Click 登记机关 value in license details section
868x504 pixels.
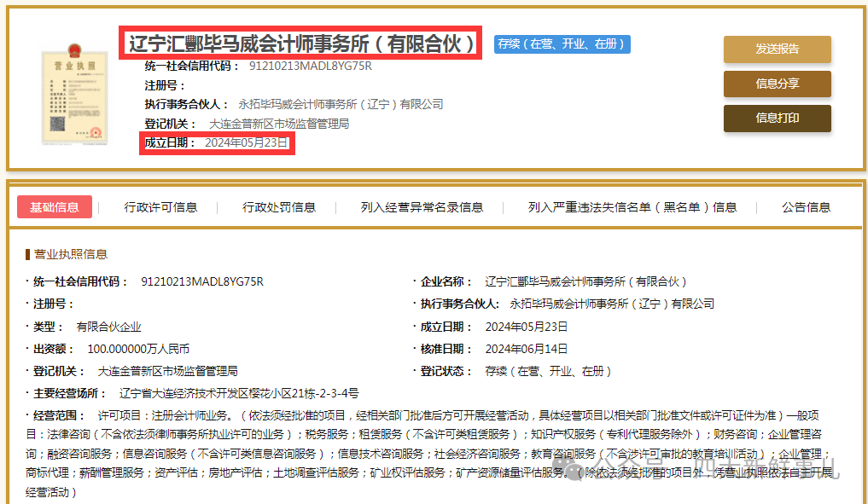(x=168, y=371)
